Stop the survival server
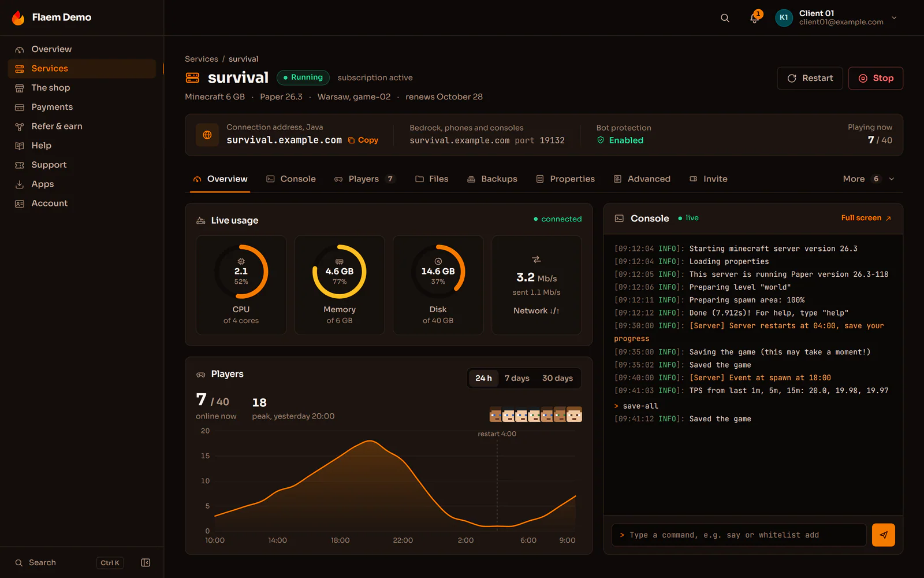The image size is (924, 578). point(875,78)
